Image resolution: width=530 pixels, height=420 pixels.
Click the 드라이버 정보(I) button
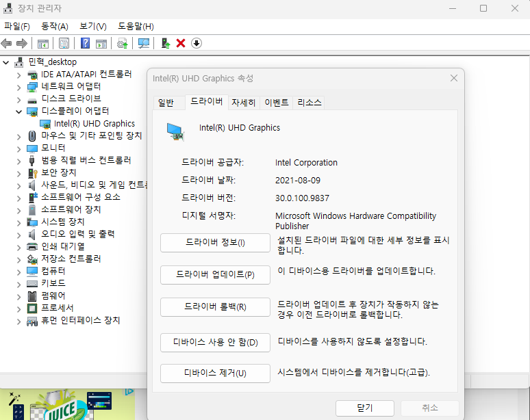point(215,242)
